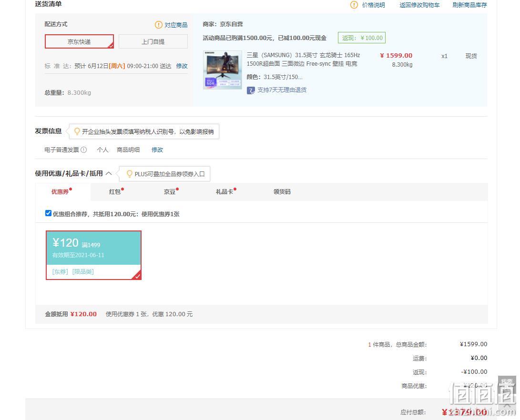Open the 价格说明 link
Image resolution: width=520 pixels, height=420 pixels.
pyautogui.click(x=373, y=5)
